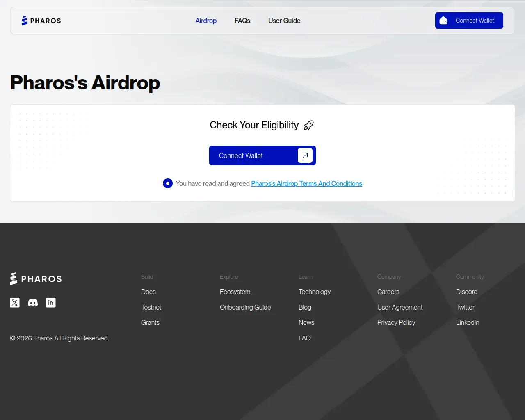Click the rocket icon beside eligibility heading

point(308,125)
